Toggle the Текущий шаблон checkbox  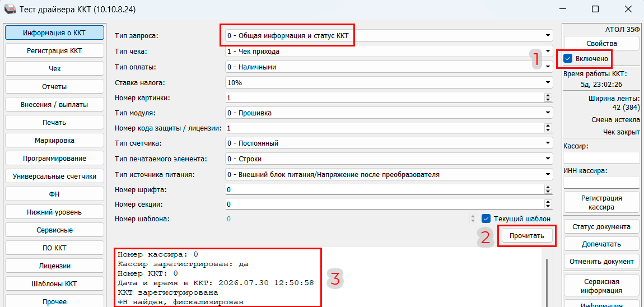click(486, 218)
